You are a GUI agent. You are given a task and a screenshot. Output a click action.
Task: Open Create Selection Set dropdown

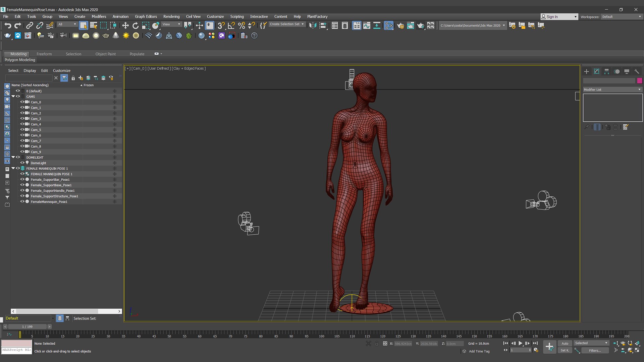point(287,24)
